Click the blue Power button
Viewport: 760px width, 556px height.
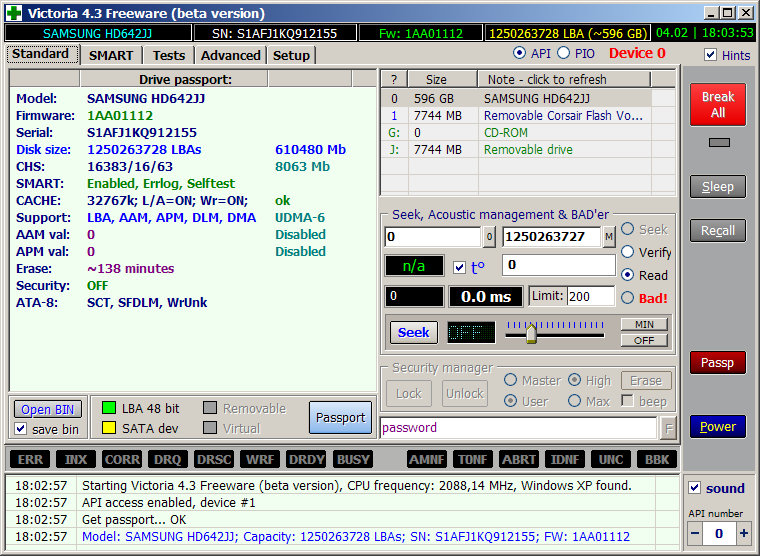pos(718,427)
